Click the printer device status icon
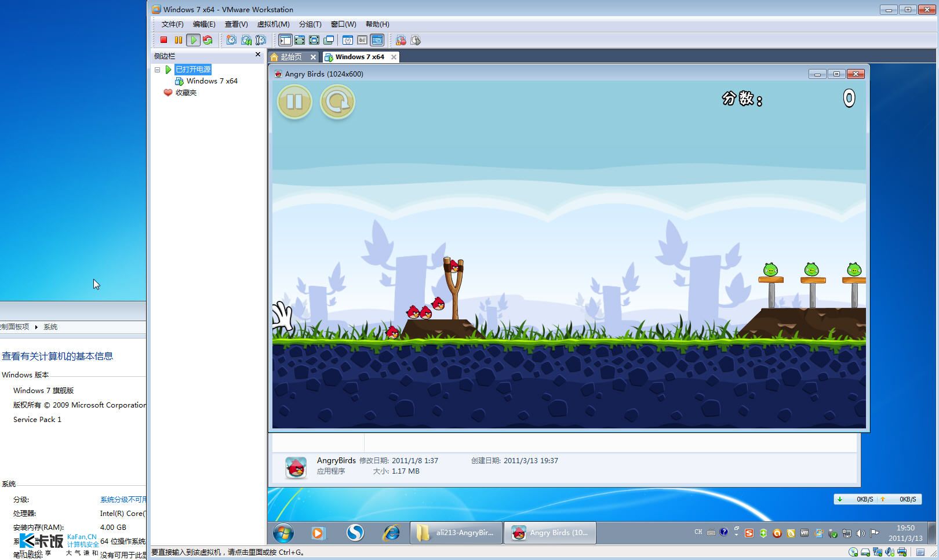The width and height of the screenshot is (939, 560). tap(902, 552)
